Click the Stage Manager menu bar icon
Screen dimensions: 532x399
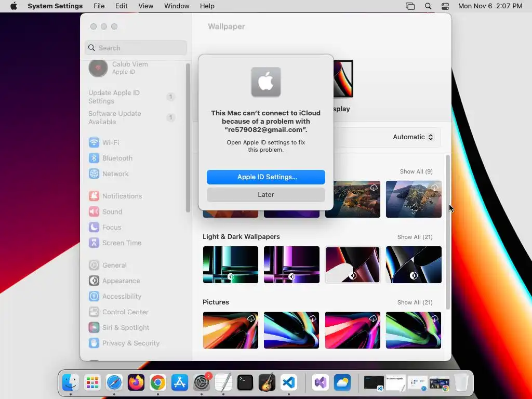[410, 6]
